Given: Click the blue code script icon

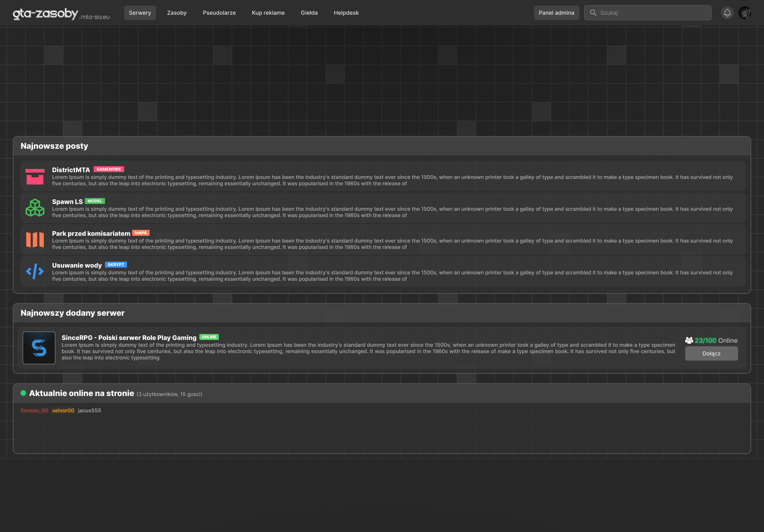Looking at the screenshot, I should (x=35, y=272).
